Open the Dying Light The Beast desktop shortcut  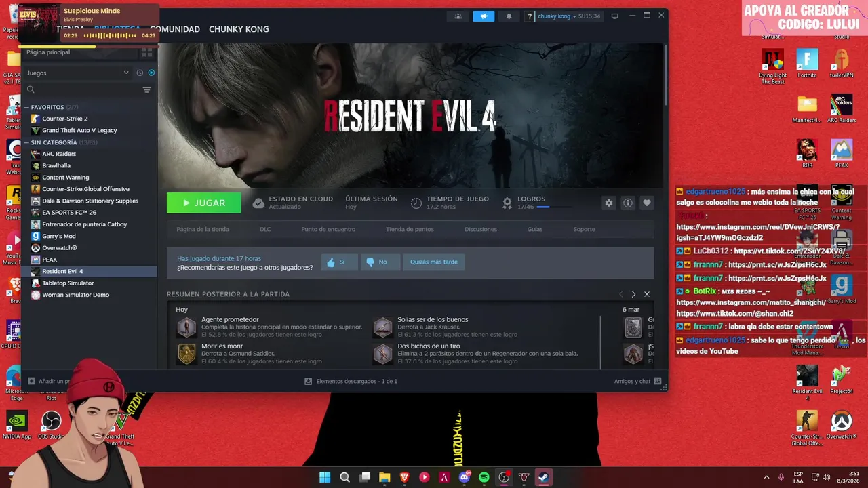[773, 66]
